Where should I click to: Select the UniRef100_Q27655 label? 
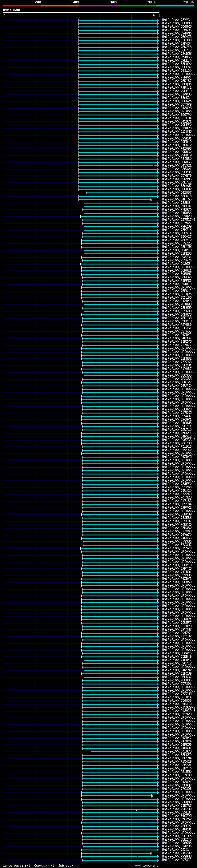[177, 331]
